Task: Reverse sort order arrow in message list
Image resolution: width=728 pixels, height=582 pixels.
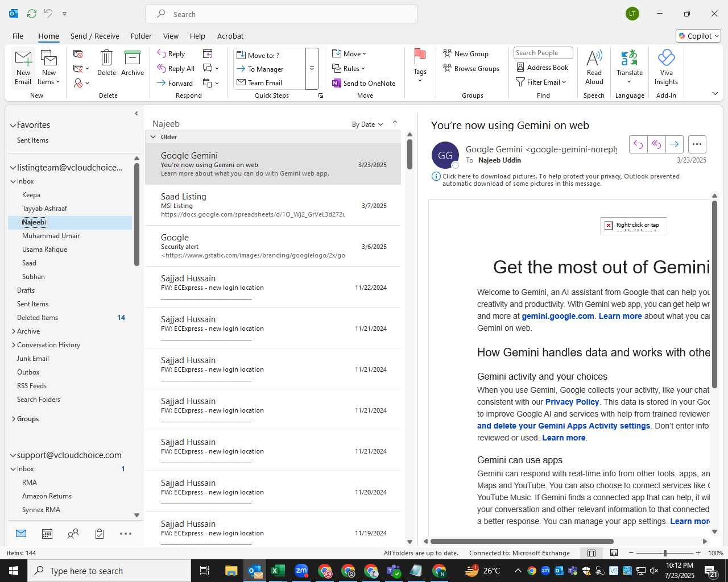Action: 395,124
